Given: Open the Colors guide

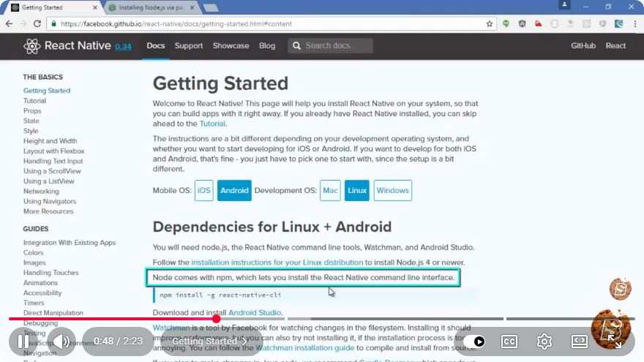Looking at the screenshot, I should [x=33, y=252].
